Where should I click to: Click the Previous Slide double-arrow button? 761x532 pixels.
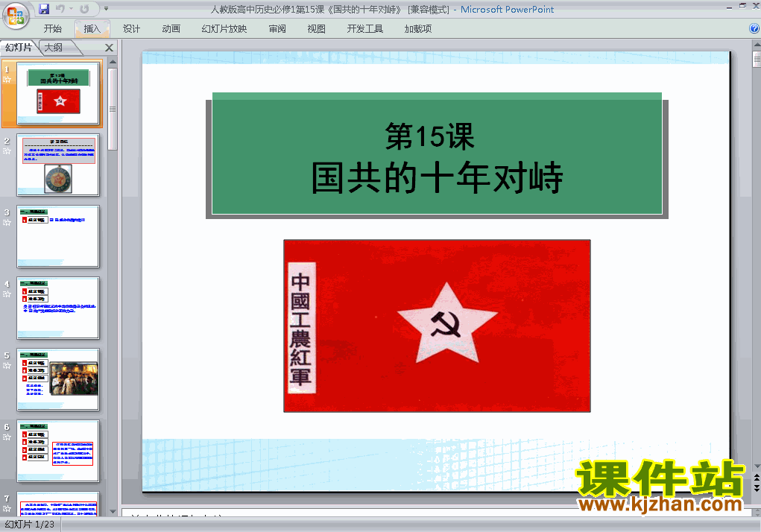pos(757,478)
